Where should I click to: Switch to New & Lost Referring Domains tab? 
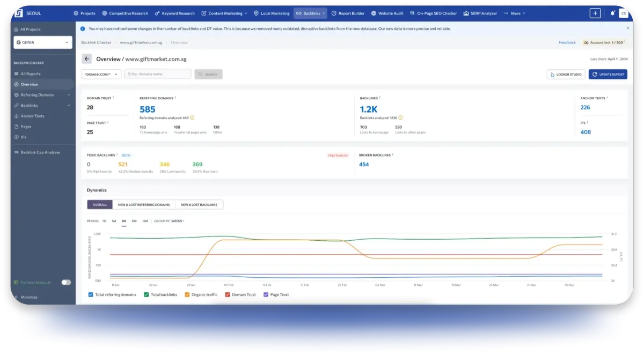pos(144,204)
